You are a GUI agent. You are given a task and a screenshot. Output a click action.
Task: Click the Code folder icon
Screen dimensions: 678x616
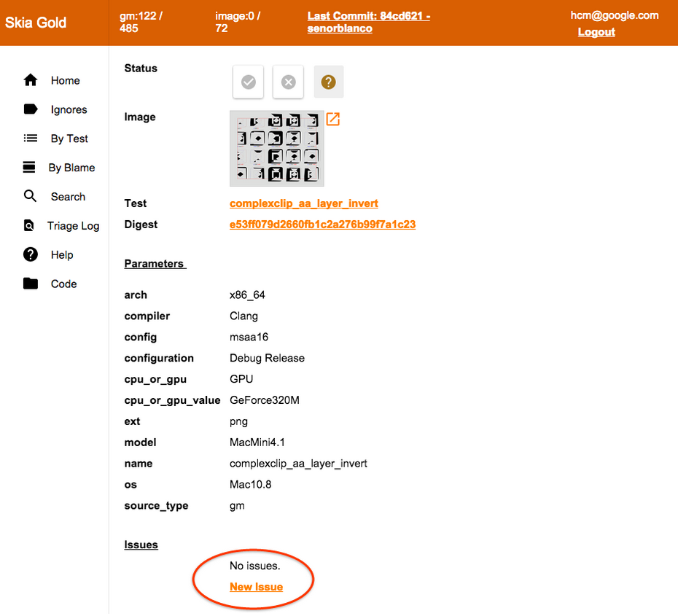tap(31, 284)
